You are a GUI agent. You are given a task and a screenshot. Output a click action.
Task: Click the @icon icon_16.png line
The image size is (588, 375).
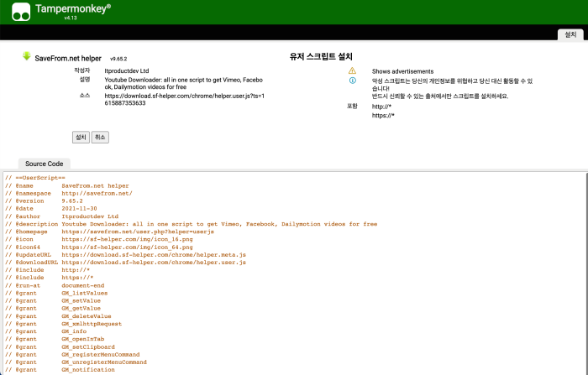click(x=99, y=239)
